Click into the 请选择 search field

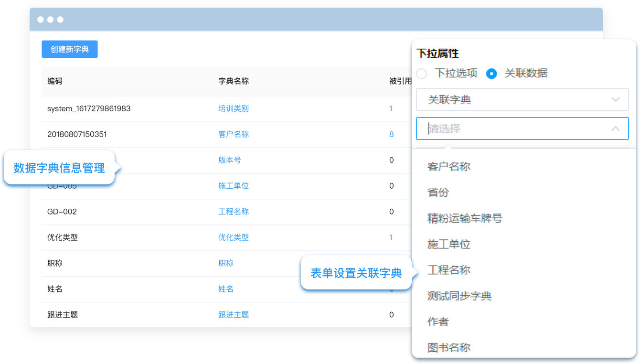[x=511, y=128]
